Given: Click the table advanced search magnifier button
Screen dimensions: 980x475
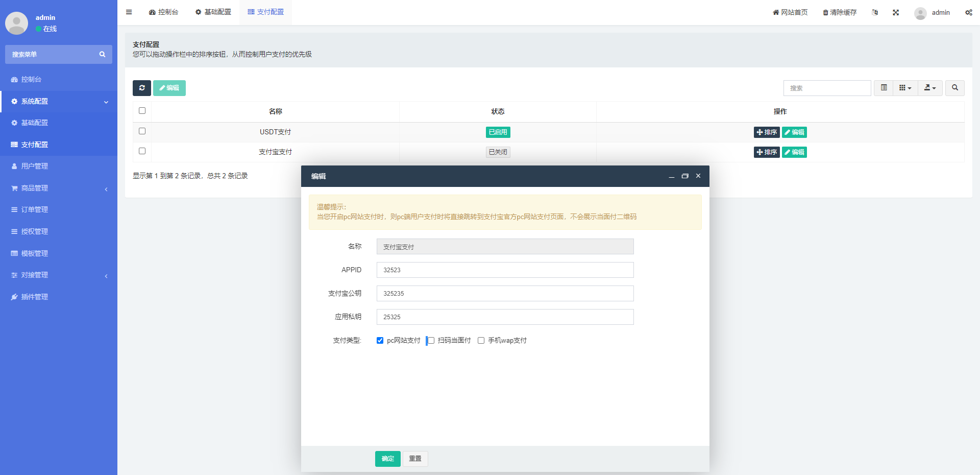Looking at the screenshot, I should coord(955,88).
